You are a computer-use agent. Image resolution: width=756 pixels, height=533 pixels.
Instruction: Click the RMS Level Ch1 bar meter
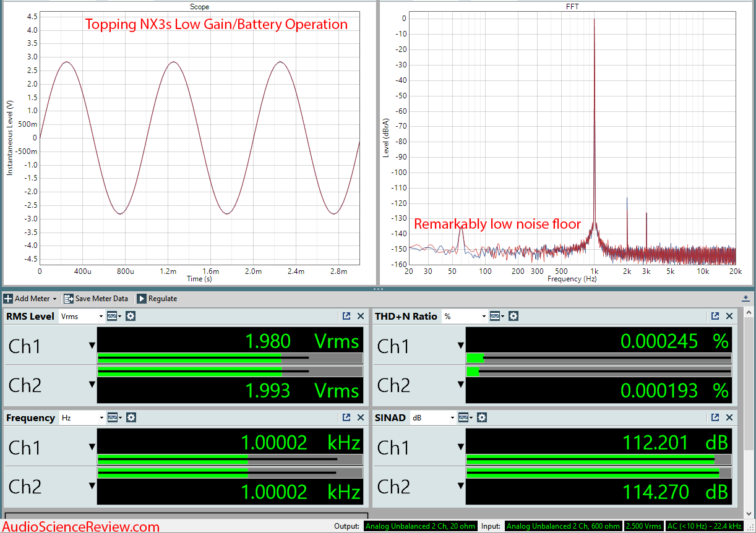230,357
